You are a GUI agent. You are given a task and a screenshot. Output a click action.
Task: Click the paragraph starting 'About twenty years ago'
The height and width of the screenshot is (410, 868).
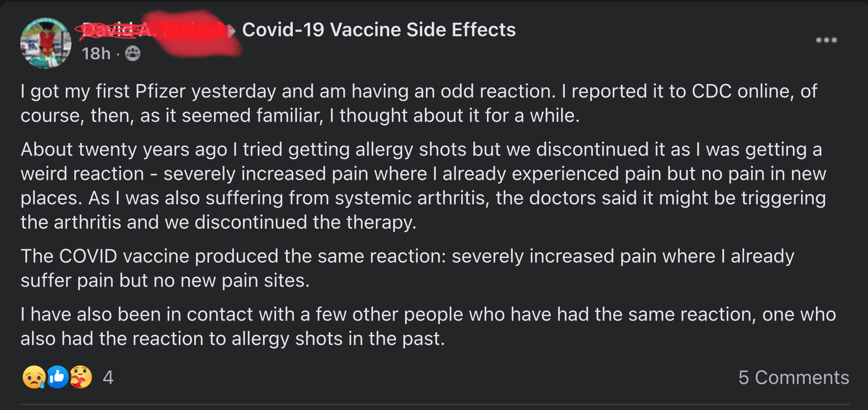[x=423, y=186]
